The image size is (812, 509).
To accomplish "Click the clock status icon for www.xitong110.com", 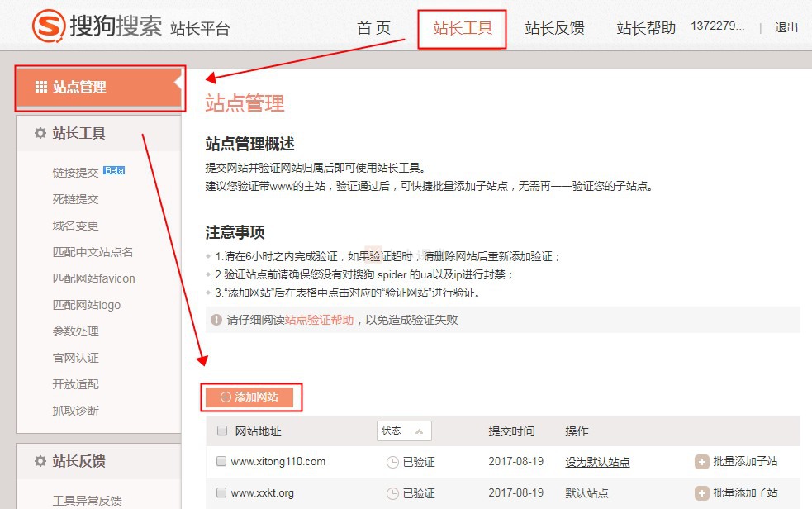I will coord(392,463).
